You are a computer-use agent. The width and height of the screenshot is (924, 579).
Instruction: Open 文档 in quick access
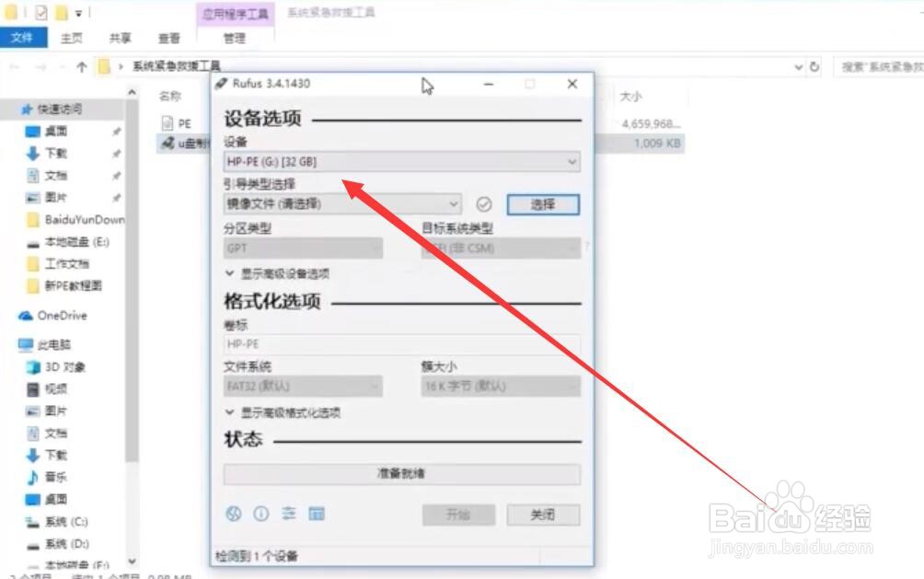pos(55,176)
